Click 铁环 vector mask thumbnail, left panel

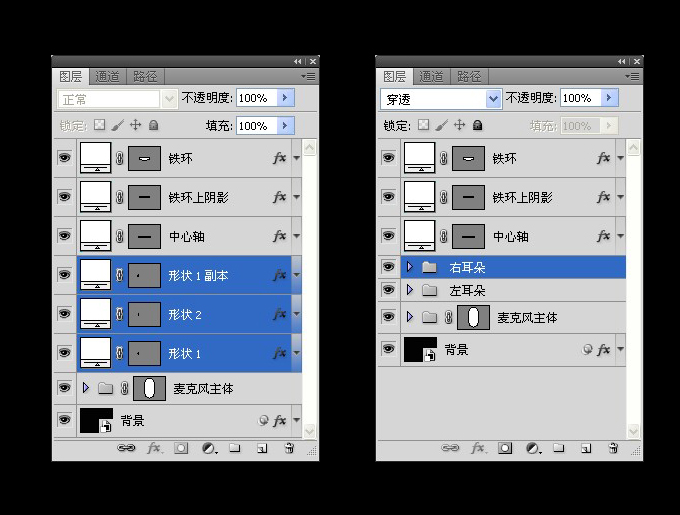click(x=144, y=158)
